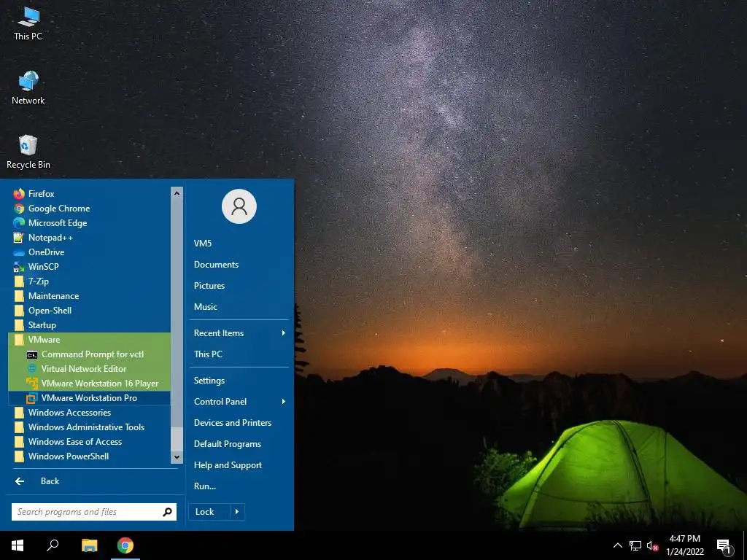Expand the Windows Accessories folder
Screen dimensions: 747x560
pos(89,413)
